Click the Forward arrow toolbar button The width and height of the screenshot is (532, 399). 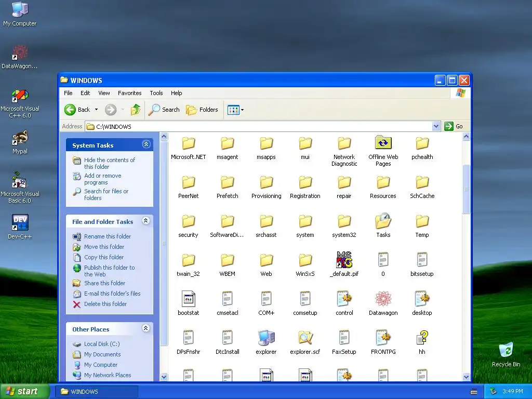pos(111,110)
